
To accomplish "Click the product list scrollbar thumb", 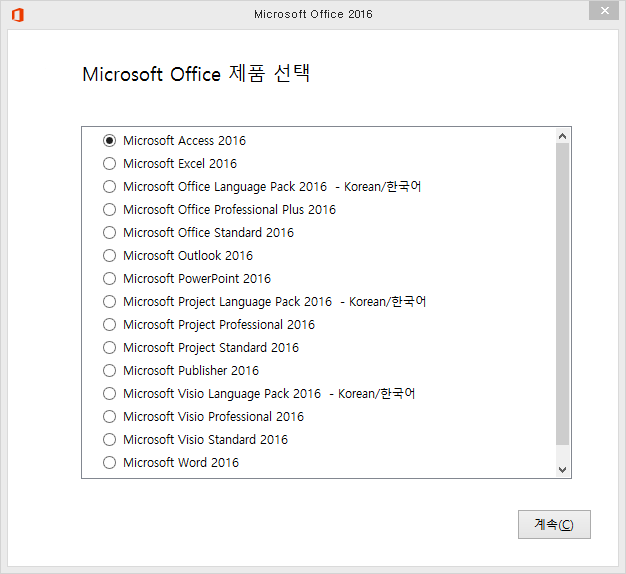I will 563,294.
